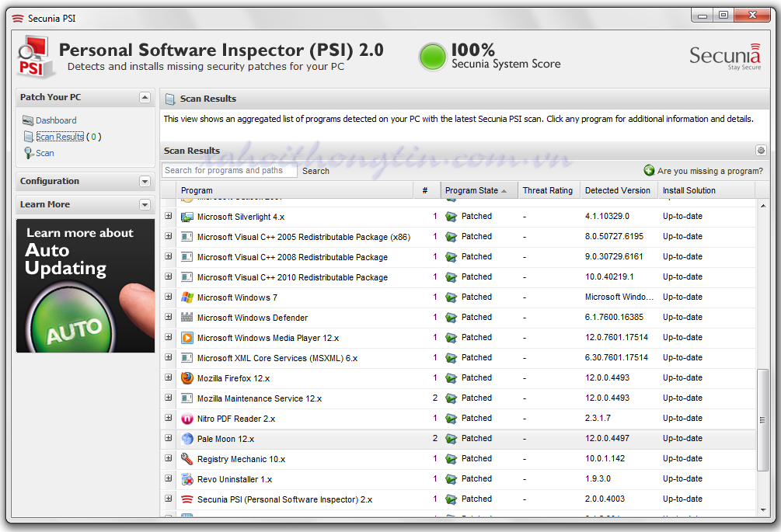Click the Pale Moon 12.x icon
Screen dimensions: 781x532
pos(187,439)
